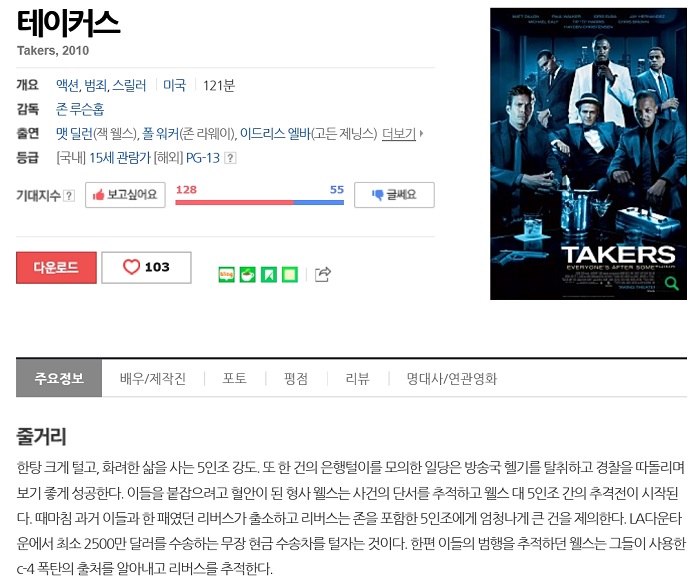Toggle the 보고싶어요 thumbs-up vote

pos(125,195)
